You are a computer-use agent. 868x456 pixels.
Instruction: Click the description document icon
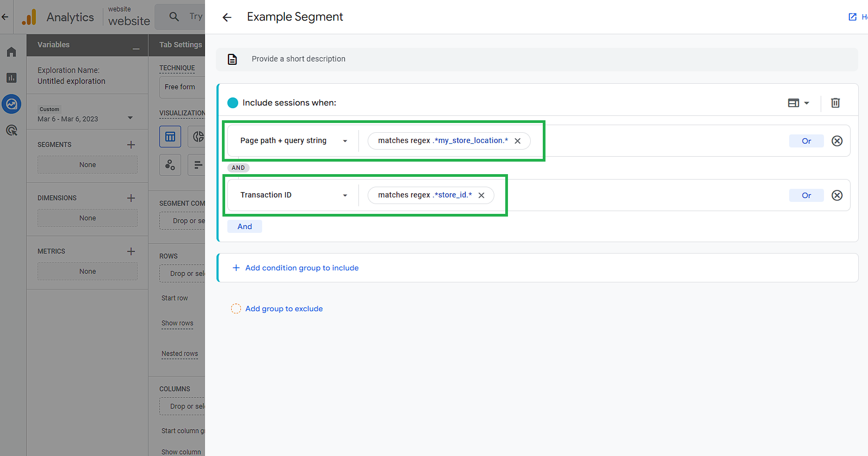[232, 59]
